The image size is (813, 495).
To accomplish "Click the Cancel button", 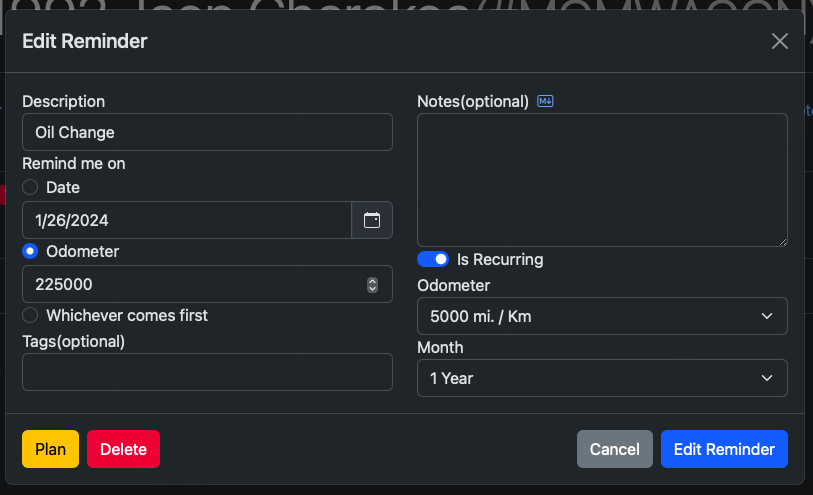I will point(614,449).
